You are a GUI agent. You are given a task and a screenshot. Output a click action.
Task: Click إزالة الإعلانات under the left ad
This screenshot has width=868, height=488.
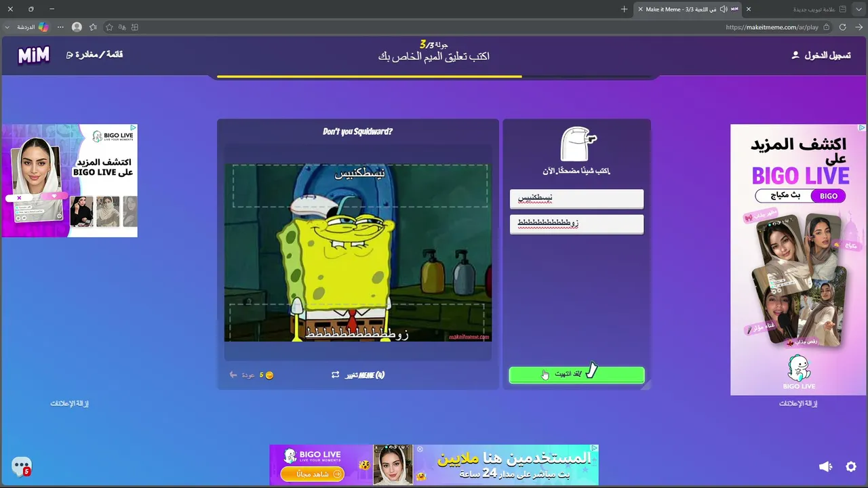pyautogui.click(x=69, y=403)
